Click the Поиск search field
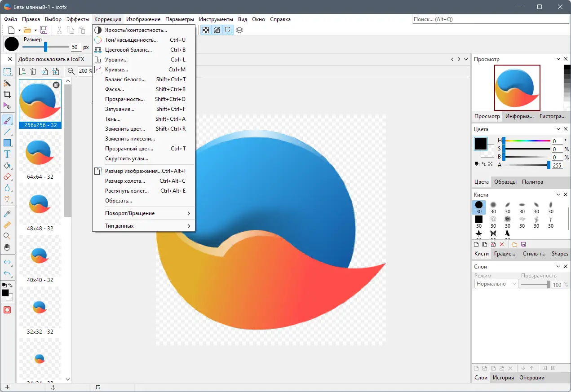Image resolution: width=571 pixels, height=392 pixels. click(x=491, y=19)
